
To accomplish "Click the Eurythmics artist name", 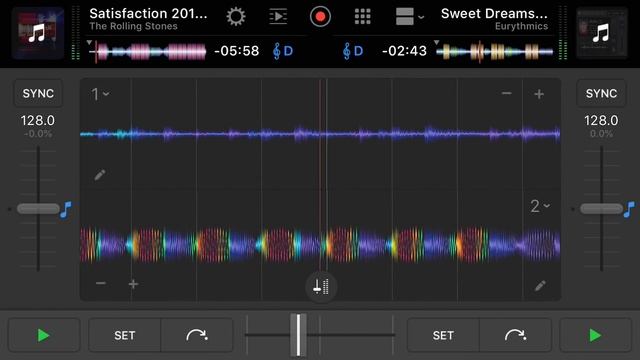I will (x=522, y=27).
